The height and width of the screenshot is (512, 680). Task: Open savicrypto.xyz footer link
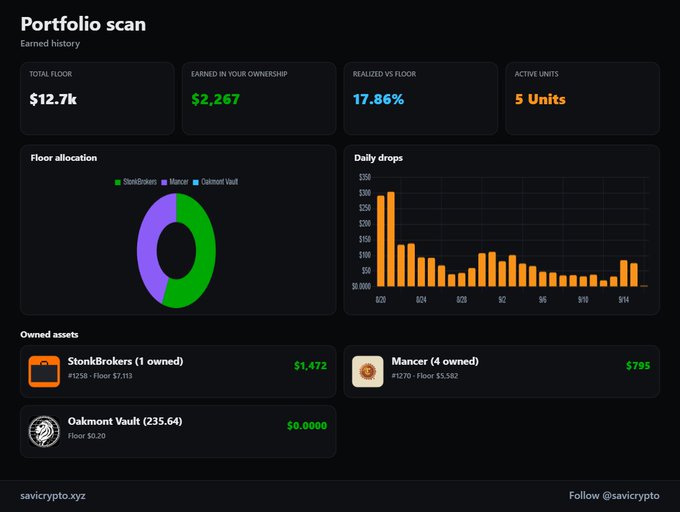coord(53,496)
